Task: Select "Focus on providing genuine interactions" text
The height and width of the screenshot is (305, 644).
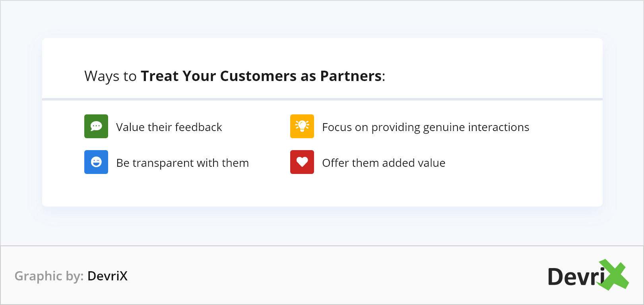Action: point(425,127)
